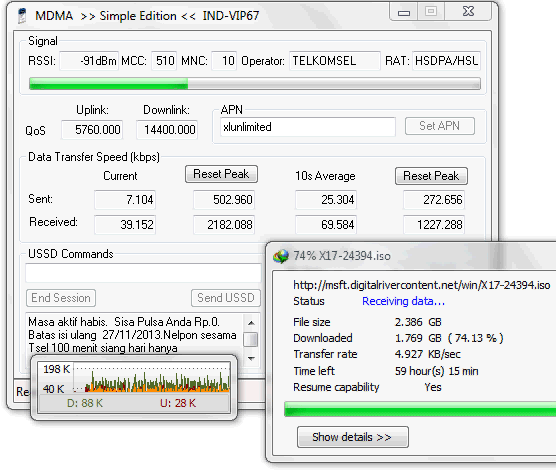Click the MNC value 10
The height and width of the screenshot is (472, 556).
point(224,61)
